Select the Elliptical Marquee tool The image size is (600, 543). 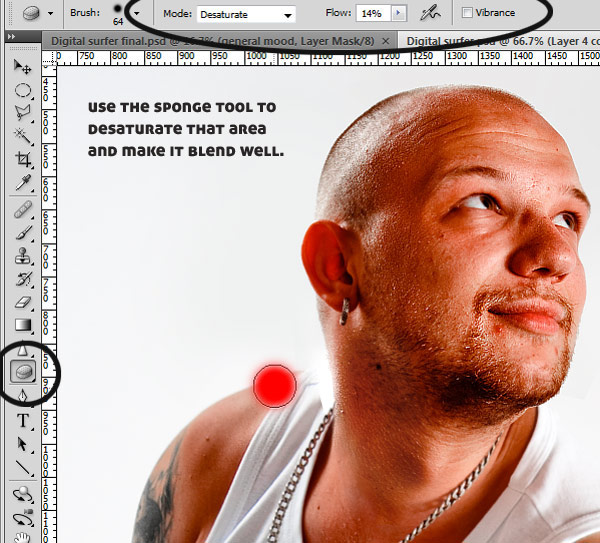pos(23,91)
